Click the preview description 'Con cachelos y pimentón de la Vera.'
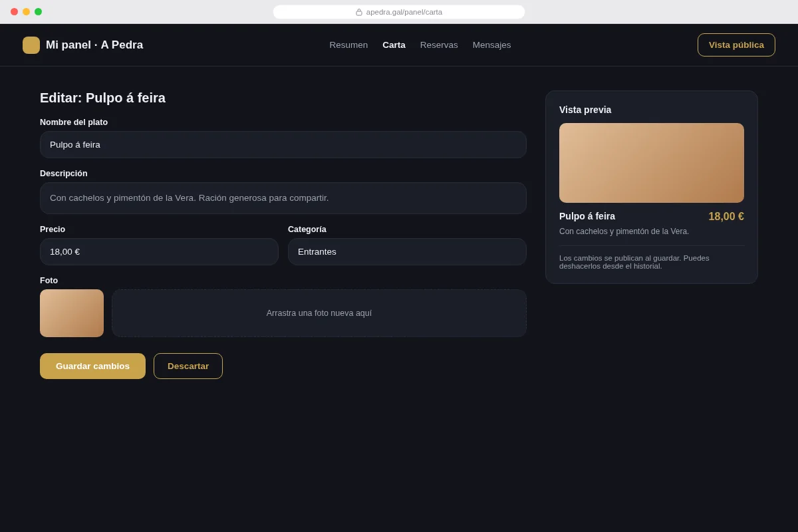 tap(624, 231)
